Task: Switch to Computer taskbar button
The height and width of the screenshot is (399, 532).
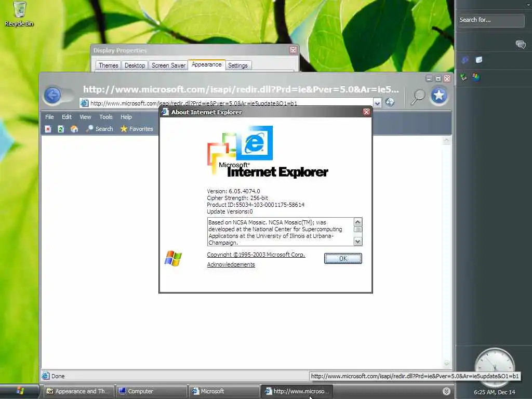Action: coord(151,391)
